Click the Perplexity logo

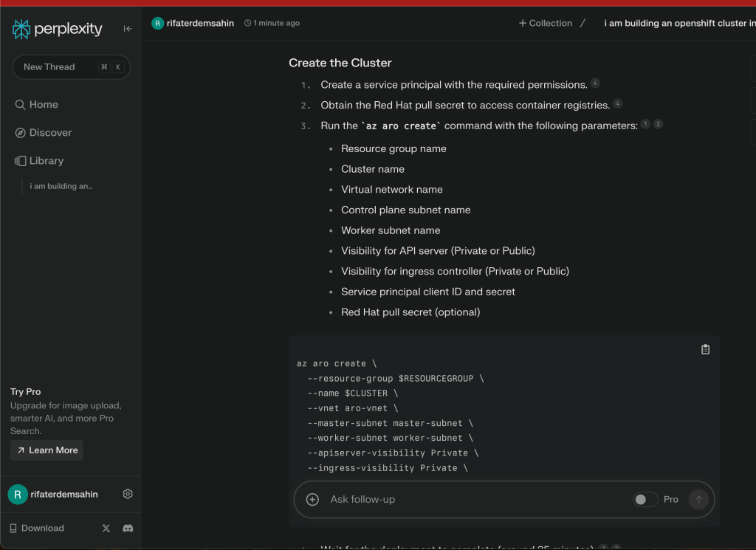point(57,29)
